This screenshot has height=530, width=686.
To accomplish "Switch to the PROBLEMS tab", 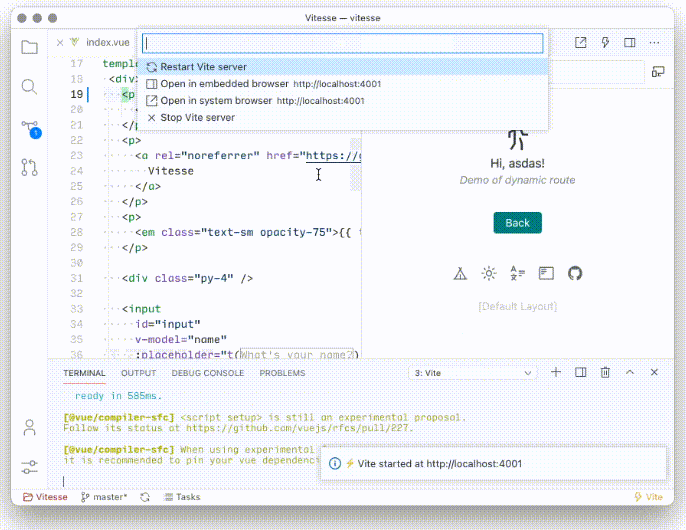I will (282, 373).
